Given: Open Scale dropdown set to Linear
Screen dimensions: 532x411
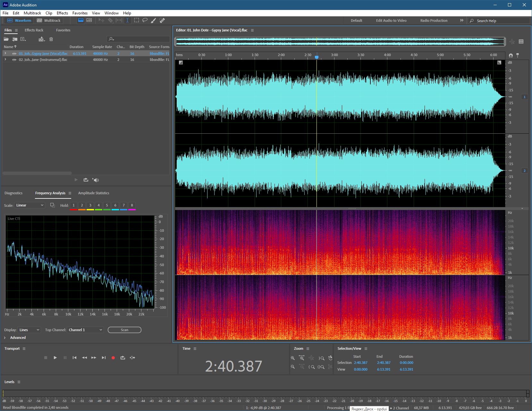Looking at the screenshot, I should [30, 205].
